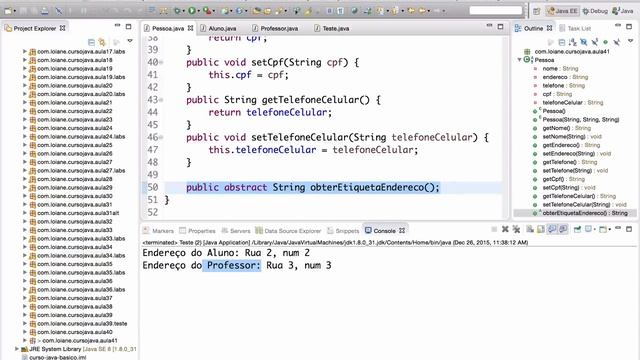This screenshot has height=360, width=640.
Task: Click the Debug bug icon in toolbar
Action: coord(177,11)
